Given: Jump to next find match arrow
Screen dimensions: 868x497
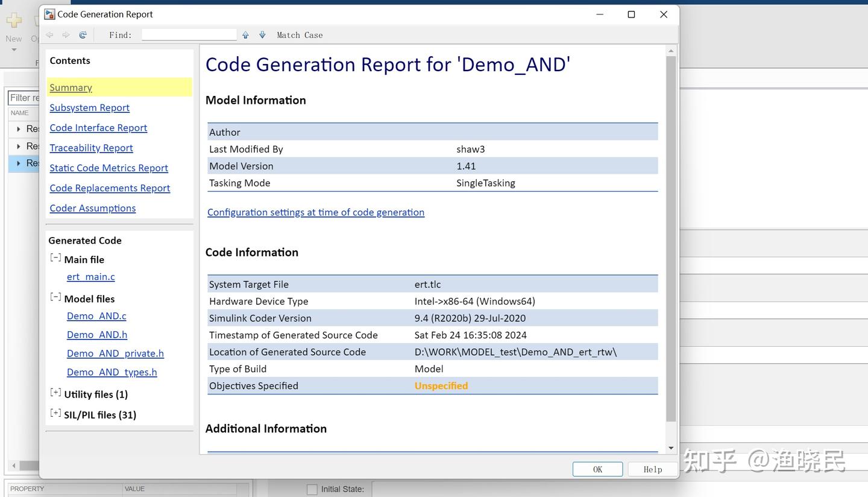Looking at the screenshot, I should [x=262, y=35].
